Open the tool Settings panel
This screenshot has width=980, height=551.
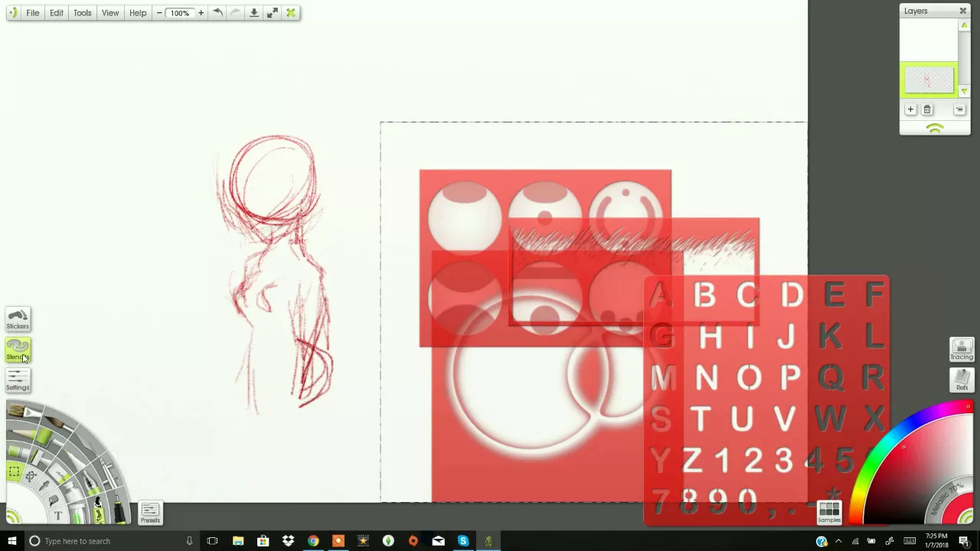18,380
